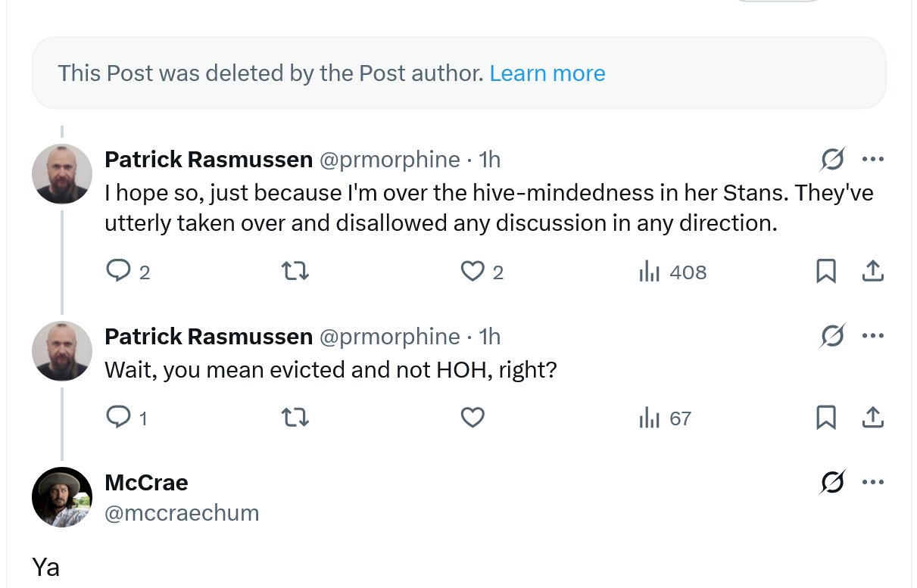Click McCrae's profile picture
The width and height of the screenshot is (917, 588).
(x=62, y=497)
